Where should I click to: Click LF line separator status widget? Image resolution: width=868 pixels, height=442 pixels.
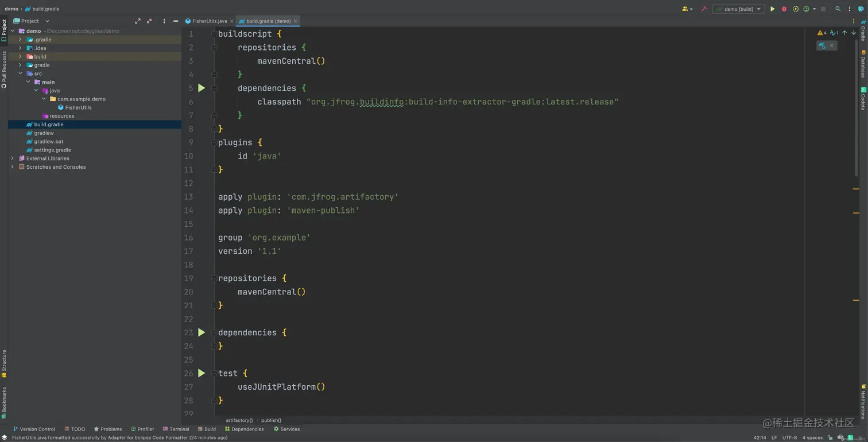[x=774, y=437]
